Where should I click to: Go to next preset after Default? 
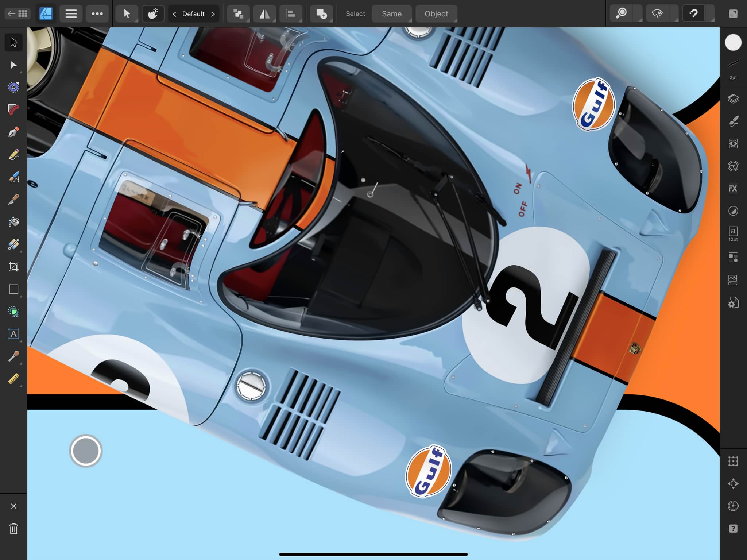coord(213,14)
